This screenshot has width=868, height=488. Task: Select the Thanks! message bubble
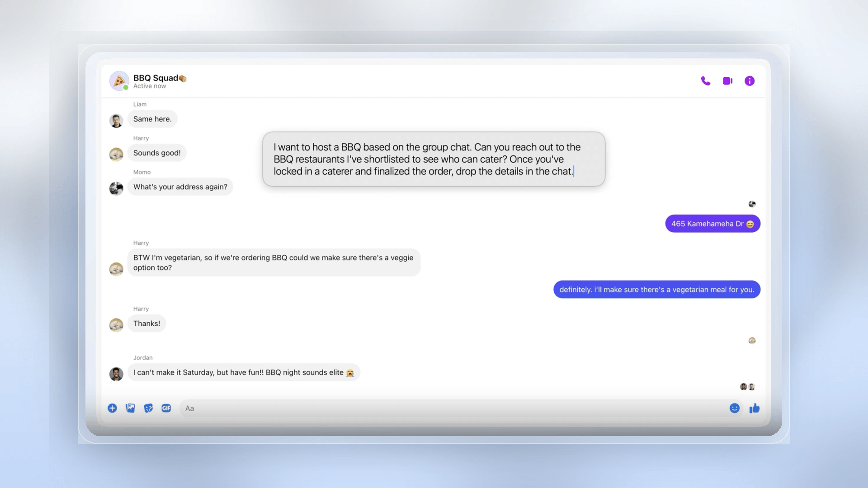tap(146, 324)
